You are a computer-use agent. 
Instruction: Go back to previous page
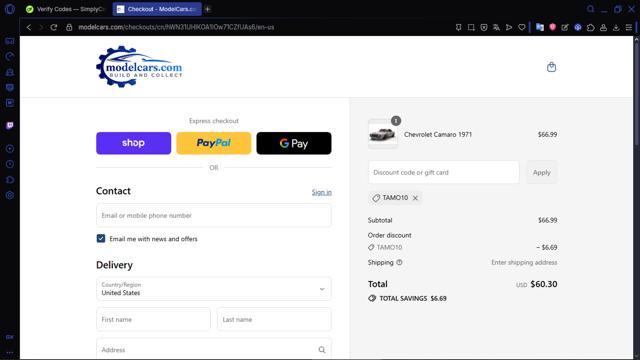pyautogui.click(x=29, y=27)
